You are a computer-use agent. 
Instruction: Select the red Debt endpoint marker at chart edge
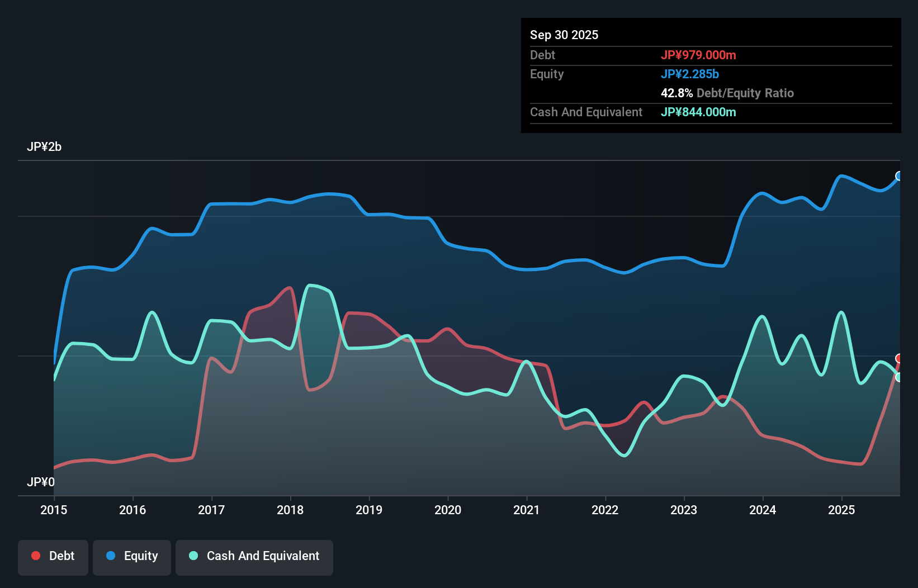(899, 358)
